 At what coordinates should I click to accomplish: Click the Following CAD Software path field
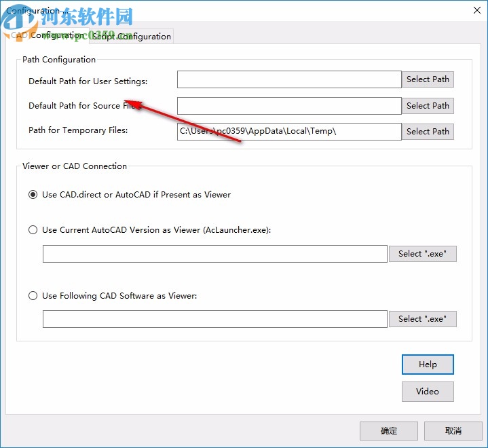click(x=214, y=319)
